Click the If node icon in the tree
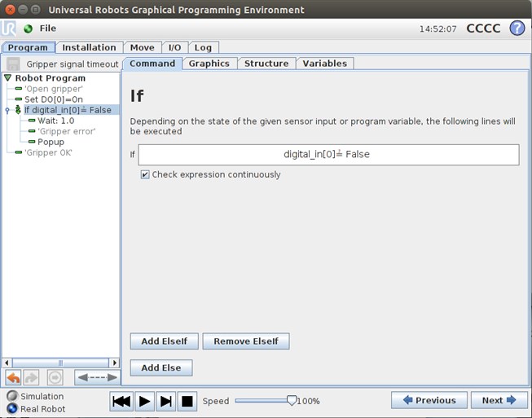 click(18, 109)
